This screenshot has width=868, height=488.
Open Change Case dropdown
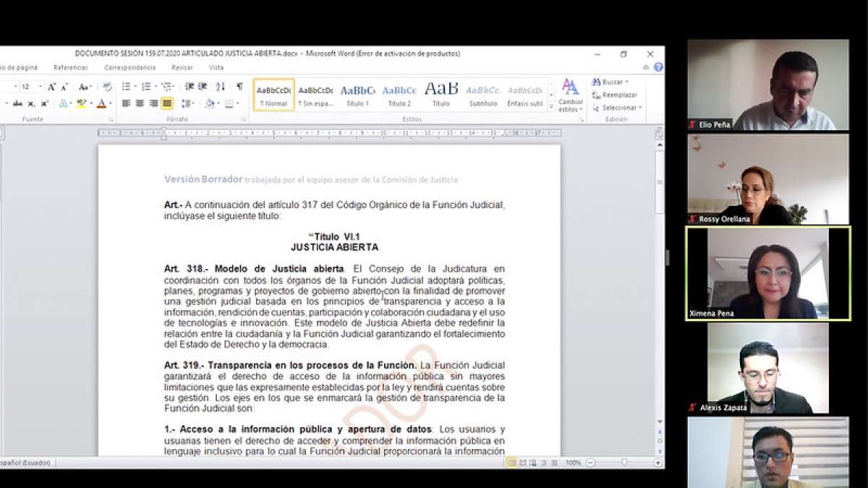[85, 87]
